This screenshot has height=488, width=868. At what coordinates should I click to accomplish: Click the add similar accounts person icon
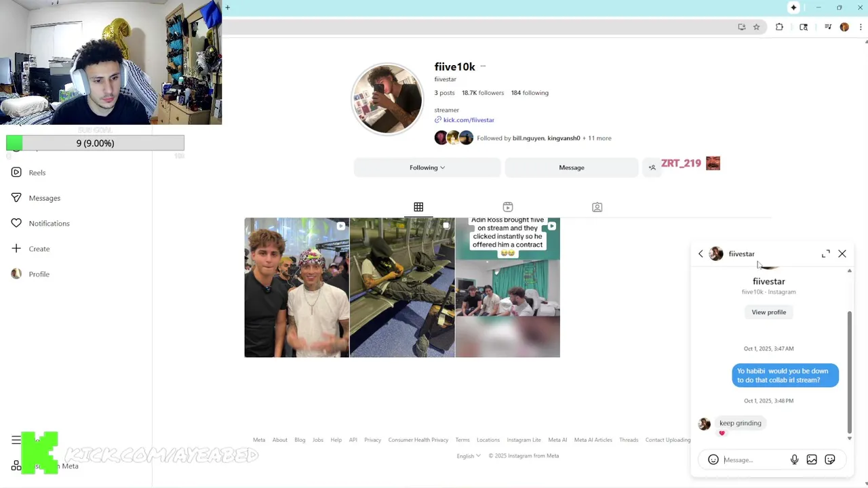click(652, 167)
